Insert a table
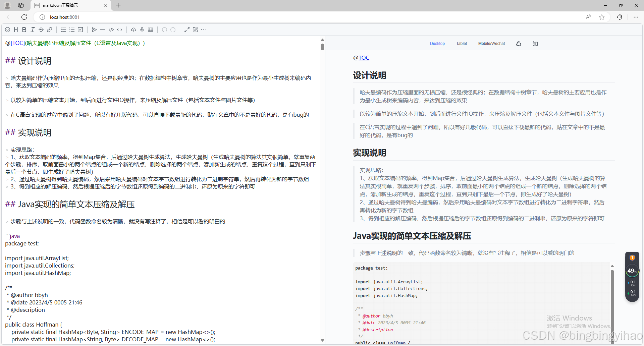Screen dimensions: 644x346 pyautogui.click(x=151, y=30)
